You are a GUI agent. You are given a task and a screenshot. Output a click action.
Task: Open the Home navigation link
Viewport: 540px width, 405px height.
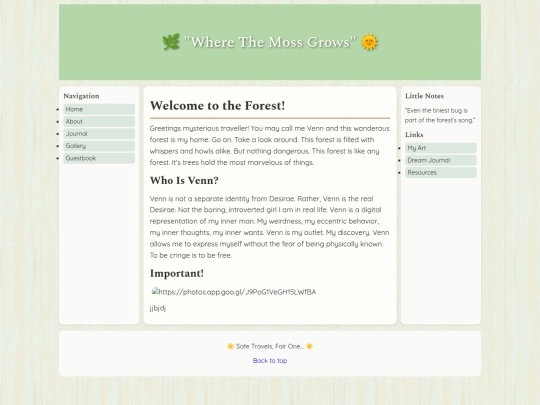click(x=99, y=109)
